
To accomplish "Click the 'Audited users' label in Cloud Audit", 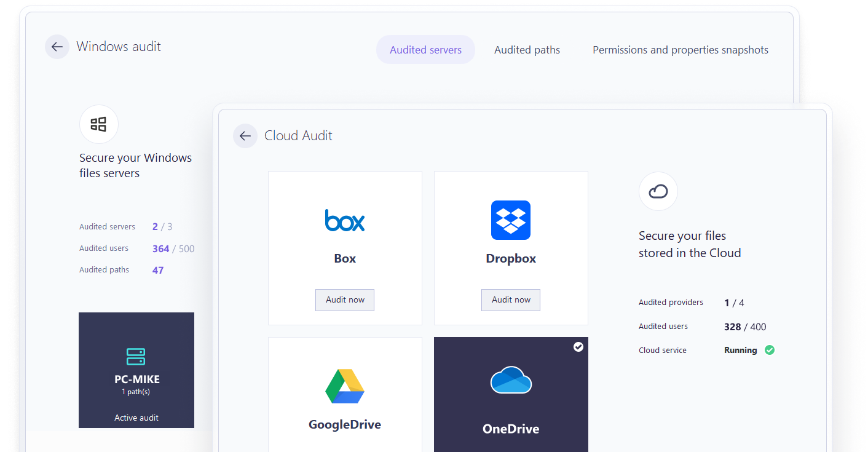I will pyautogui.click(x=663, y=327).
